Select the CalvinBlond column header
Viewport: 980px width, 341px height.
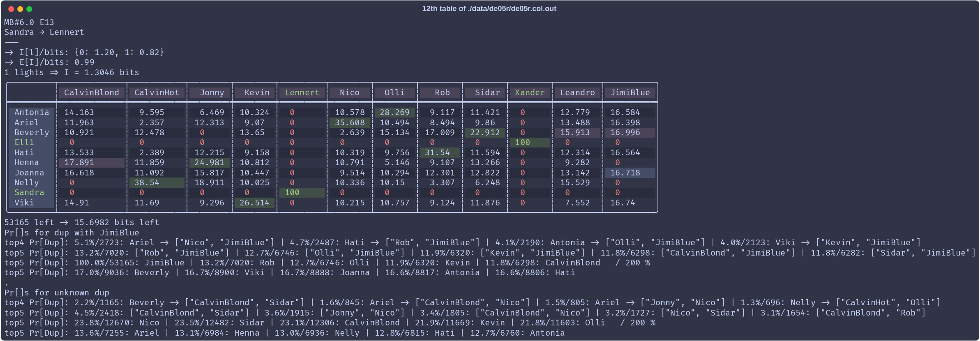point(91,93)
